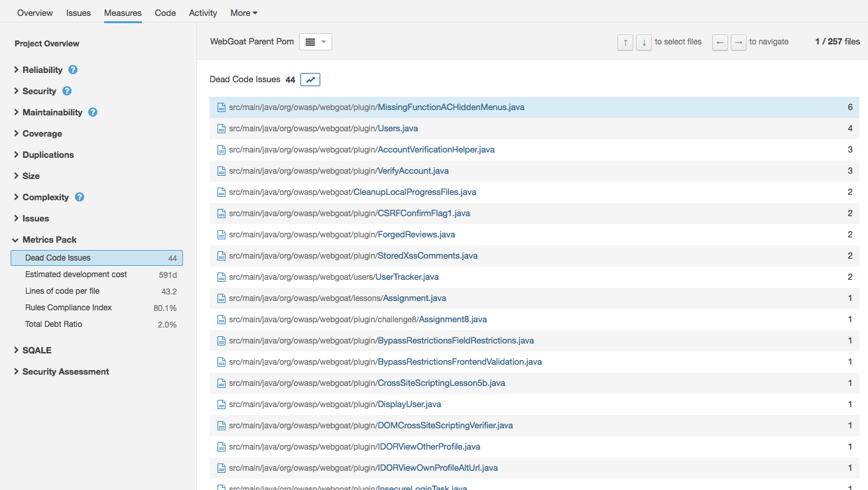
Task: Open the list view mode dropdown
Action: [316, 42]
